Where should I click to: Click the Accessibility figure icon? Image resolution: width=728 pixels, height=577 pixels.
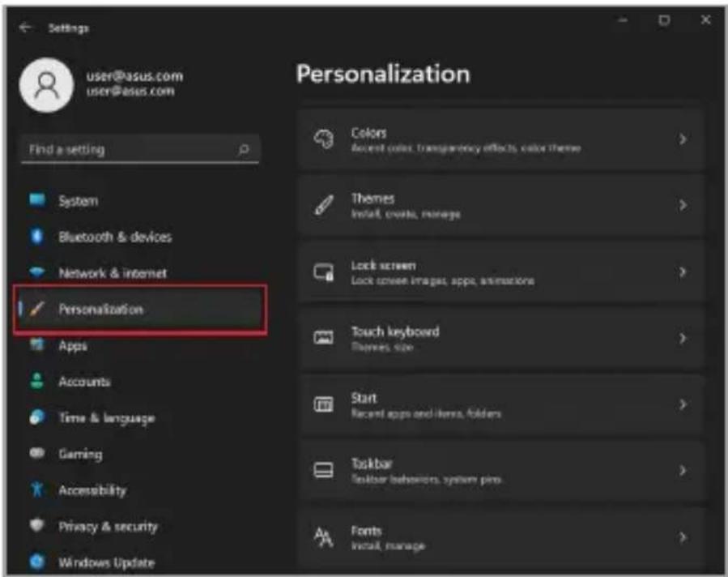point(37,489)
